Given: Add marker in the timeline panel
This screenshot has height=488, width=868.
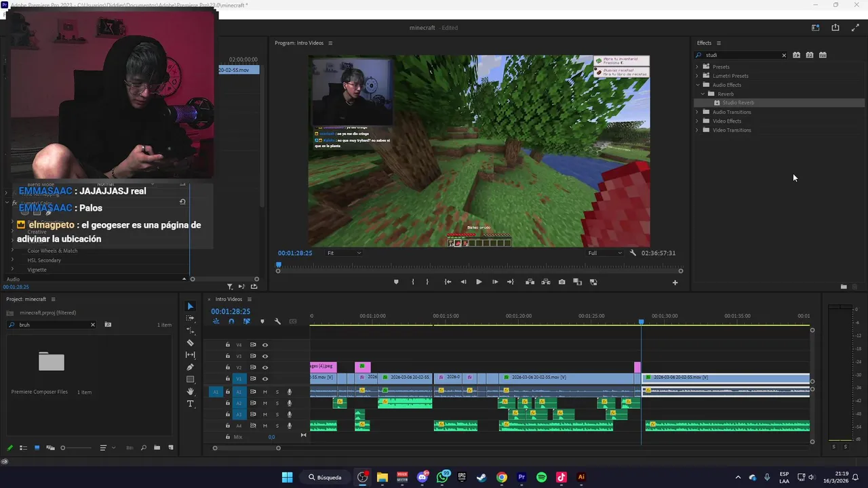Looking at the screenshot, I should 262,321.
